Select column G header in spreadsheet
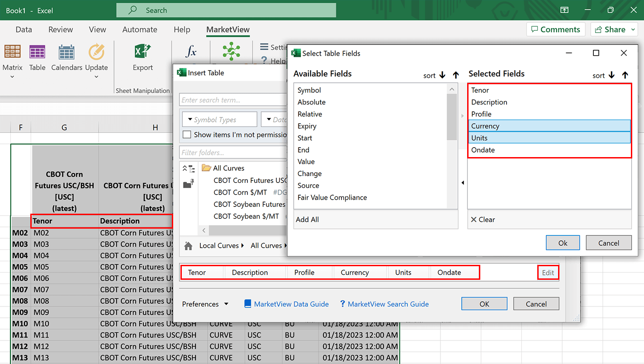The height and width of the screenshot is (364, 644). tap(65, 128)
